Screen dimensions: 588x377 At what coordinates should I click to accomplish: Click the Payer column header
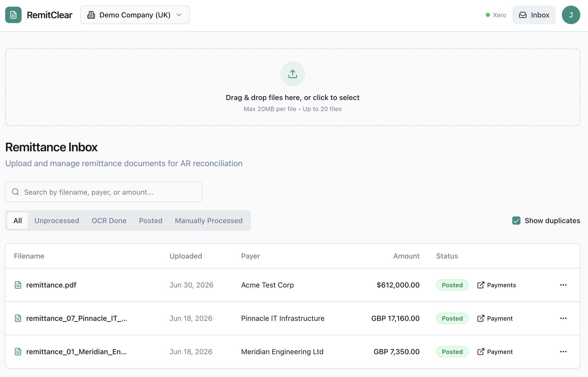pos(251,256)
